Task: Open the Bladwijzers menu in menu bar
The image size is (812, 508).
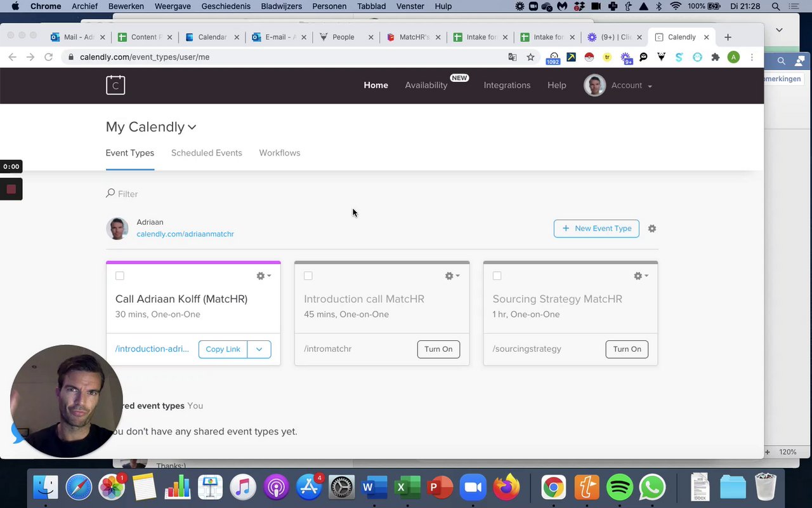Action: click(282, 6)
